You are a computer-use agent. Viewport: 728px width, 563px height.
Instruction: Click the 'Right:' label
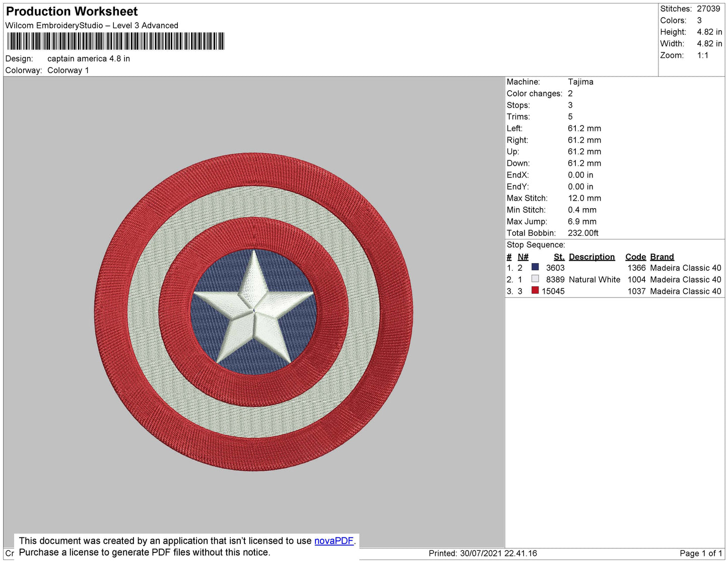tap(517, 140)
